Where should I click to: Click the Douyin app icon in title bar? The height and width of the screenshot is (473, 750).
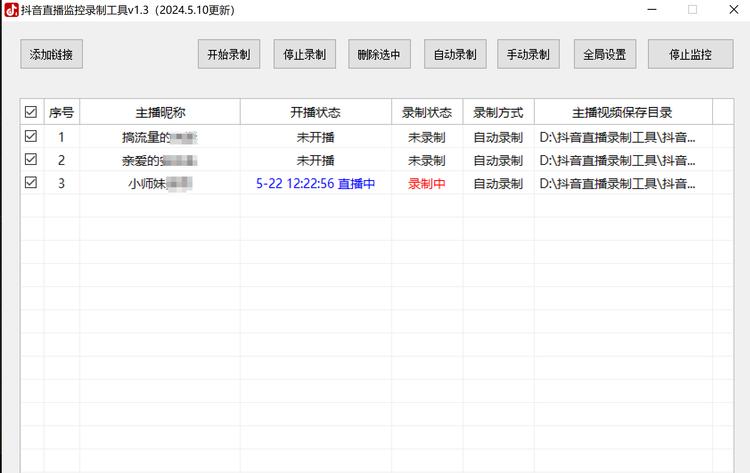[11, 10]
